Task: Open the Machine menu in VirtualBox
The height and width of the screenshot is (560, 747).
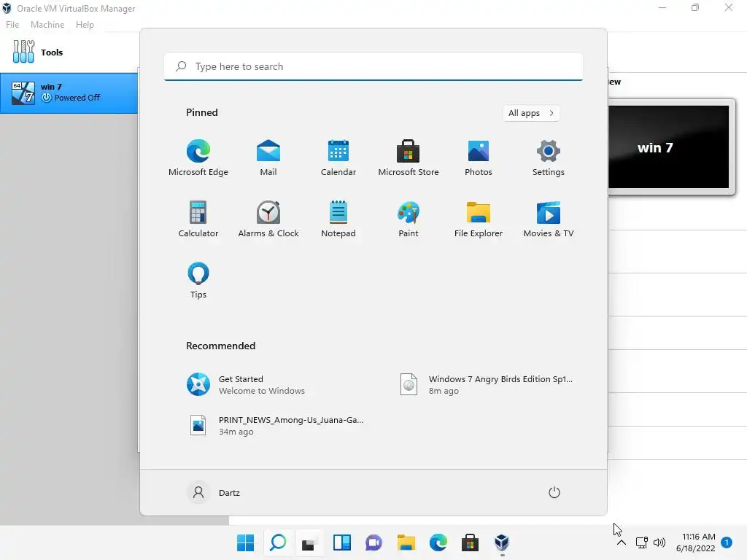Action: click(47, 24)
